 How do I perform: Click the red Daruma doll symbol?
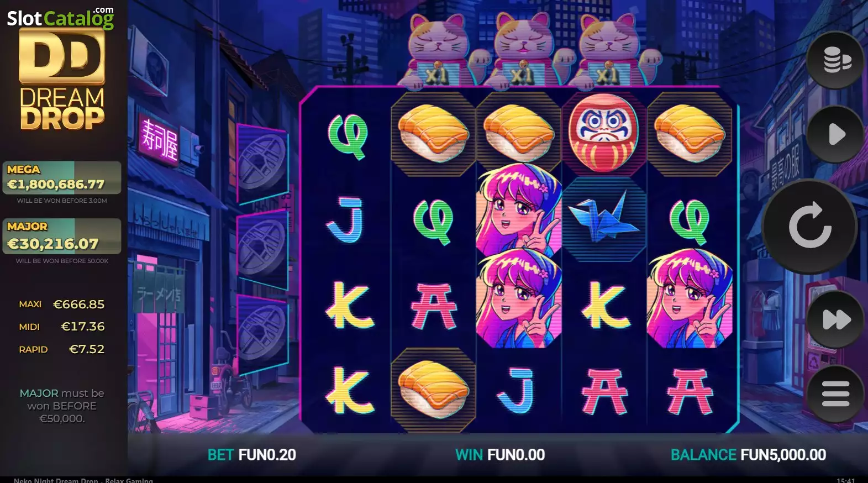coord(604,133)
